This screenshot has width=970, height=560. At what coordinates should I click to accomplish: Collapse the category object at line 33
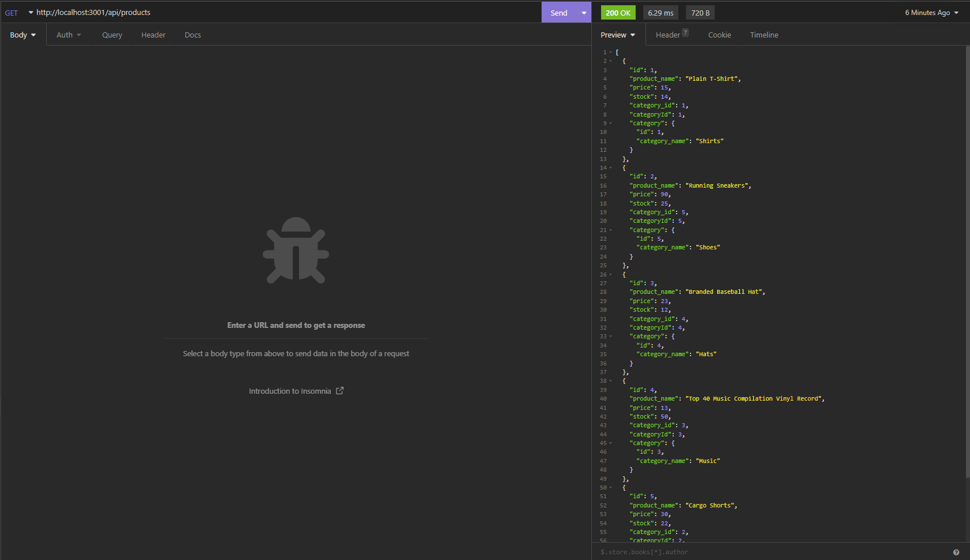point(611,337)
